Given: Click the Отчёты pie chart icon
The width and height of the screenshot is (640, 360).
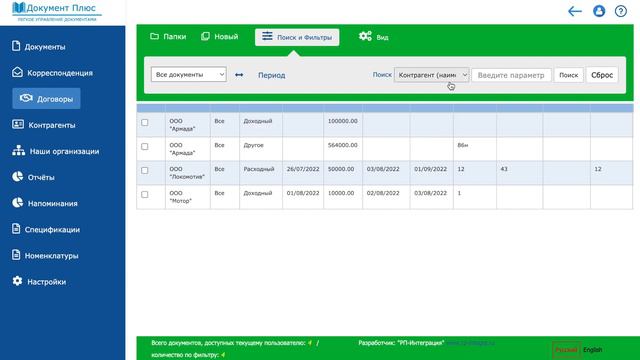Looking at the screenshot, I should tap(18, 177).
